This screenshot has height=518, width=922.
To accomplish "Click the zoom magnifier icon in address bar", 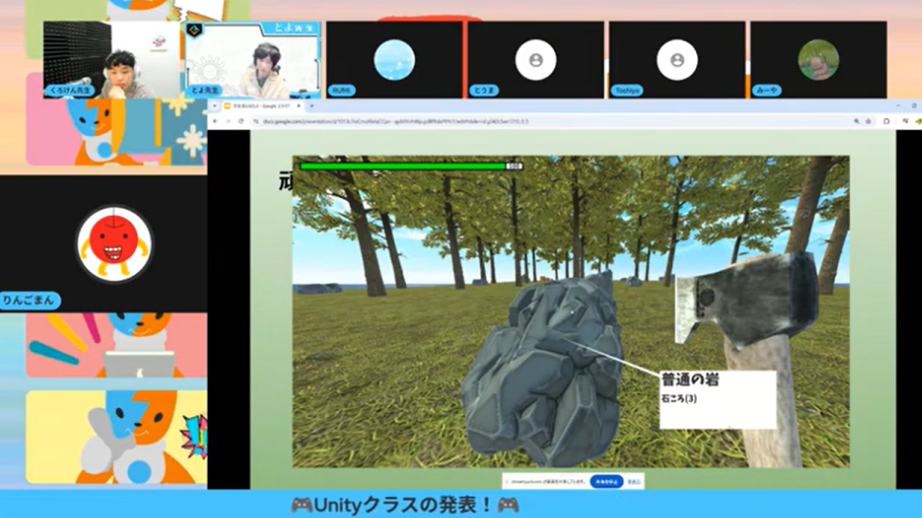I will click(x=857, y=121).
